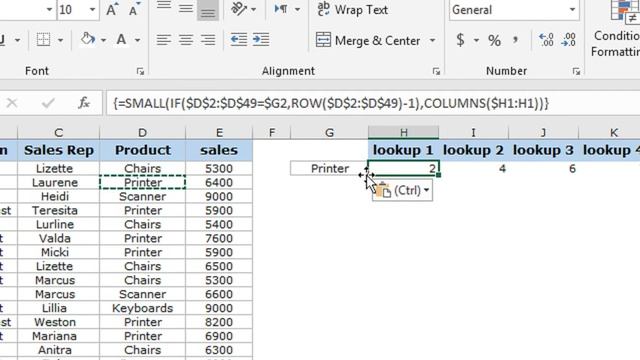Set Bottom Align vertical alignment
This screenshot has width=640, height=360.
click(208, 10)
